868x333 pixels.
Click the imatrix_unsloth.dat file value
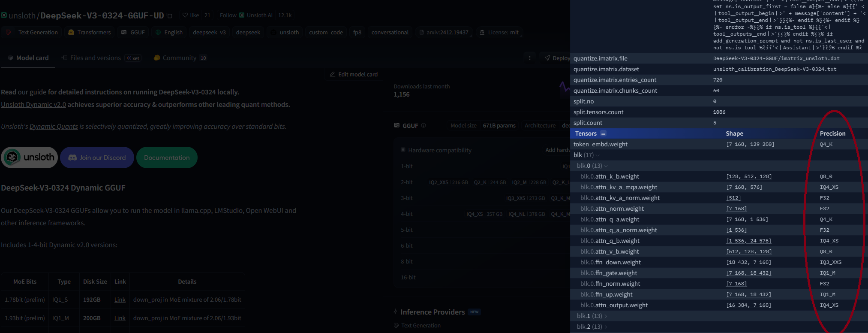pyautogui.click(x=776, y=58)
